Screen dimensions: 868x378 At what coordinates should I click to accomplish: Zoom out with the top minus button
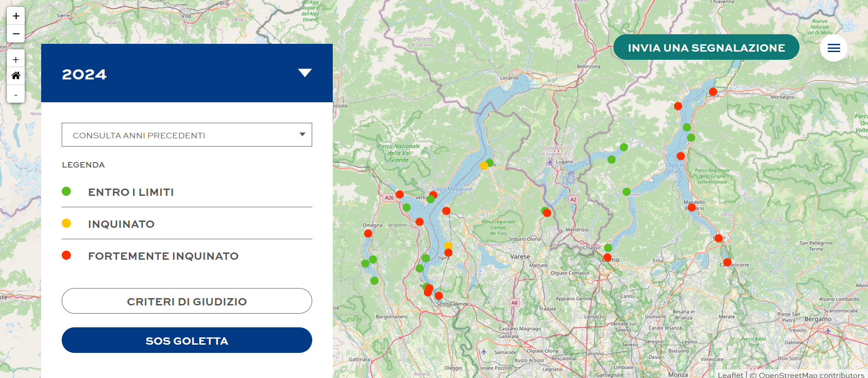(16, 34)
